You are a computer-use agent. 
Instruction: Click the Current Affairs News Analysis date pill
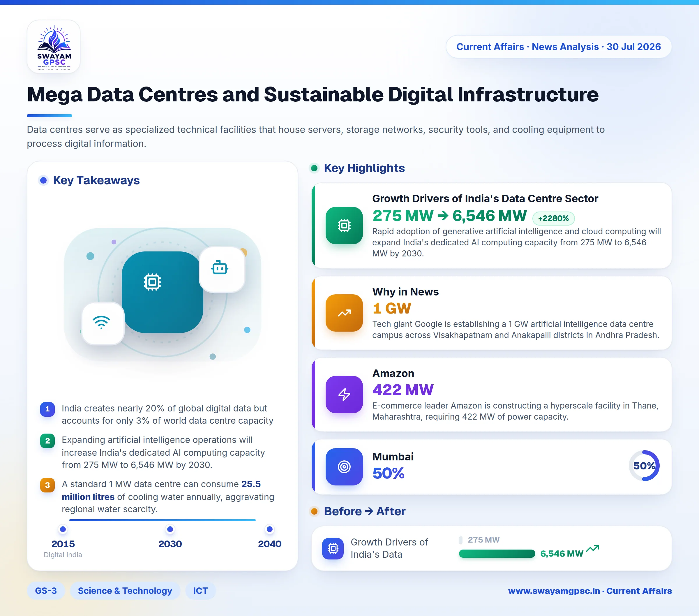pos(558,47)
